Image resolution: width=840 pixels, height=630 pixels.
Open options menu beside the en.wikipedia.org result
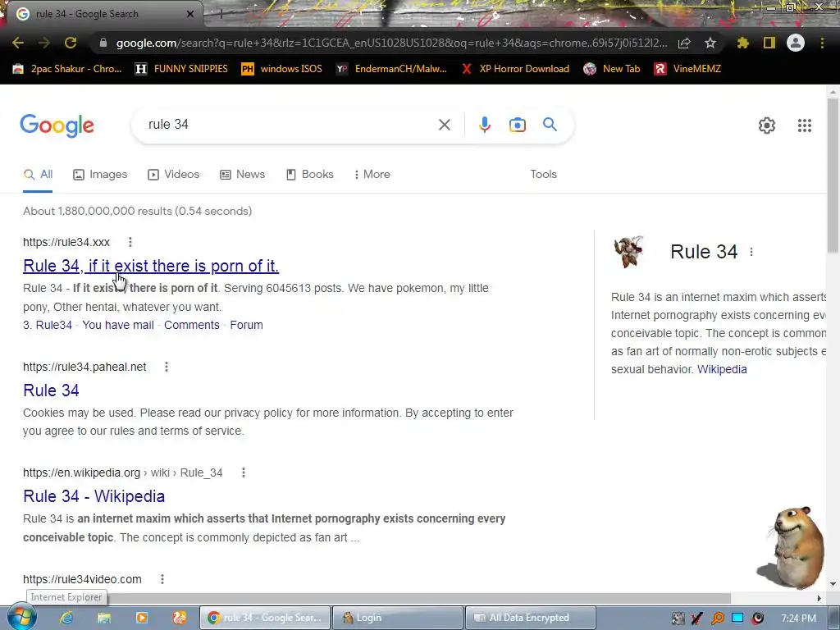click(244, 472)
